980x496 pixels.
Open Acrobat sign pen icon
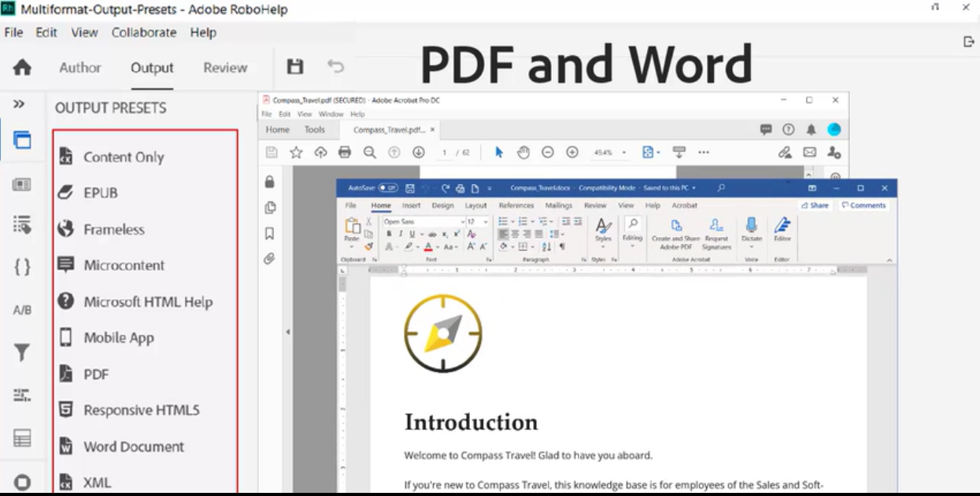tap(785, 152)
